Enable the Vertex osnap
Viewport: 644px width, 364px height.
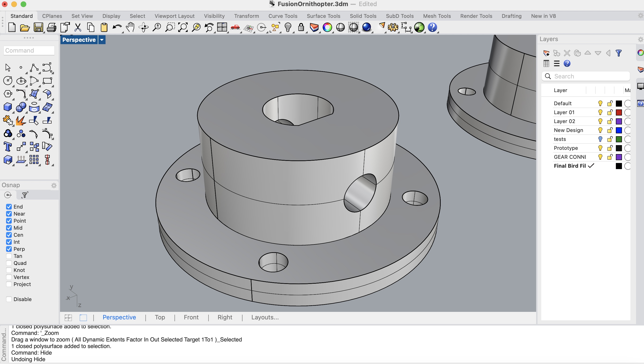(9, 277)
